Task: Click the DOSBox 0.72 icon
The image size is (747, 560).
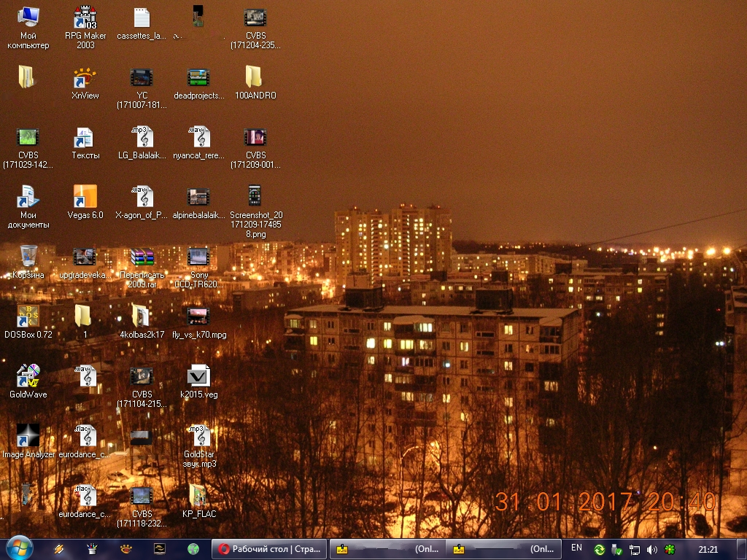Action: [x=28, y=316]
